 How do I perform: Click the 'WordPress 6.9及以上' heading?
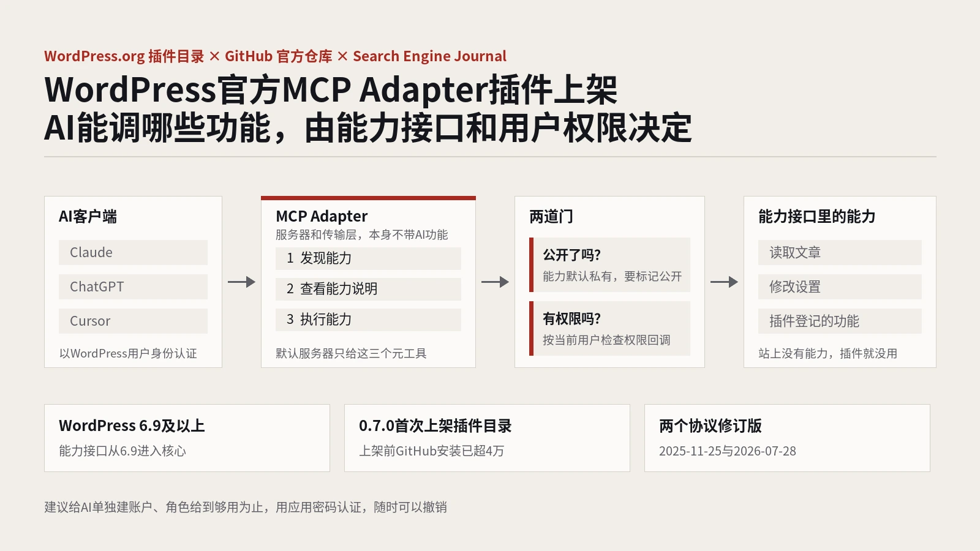click(x=132, y=425)
